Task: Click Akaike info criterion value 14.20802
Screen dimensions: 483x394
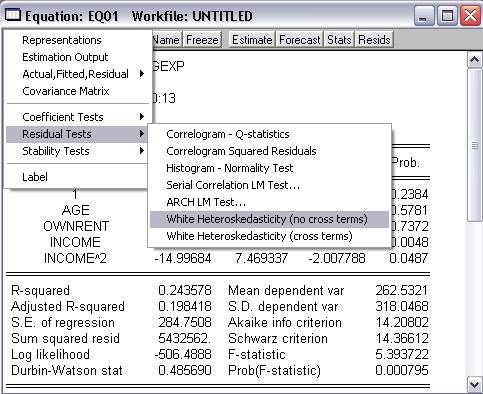Action: click(x=402, y=322)
